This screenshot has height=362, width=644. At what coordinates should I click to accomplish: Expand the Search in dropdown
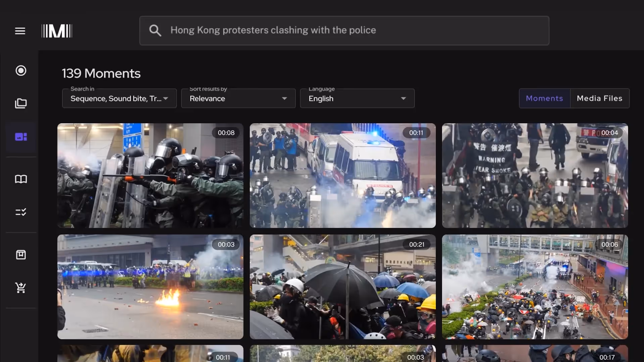click(x=119, y=99)
